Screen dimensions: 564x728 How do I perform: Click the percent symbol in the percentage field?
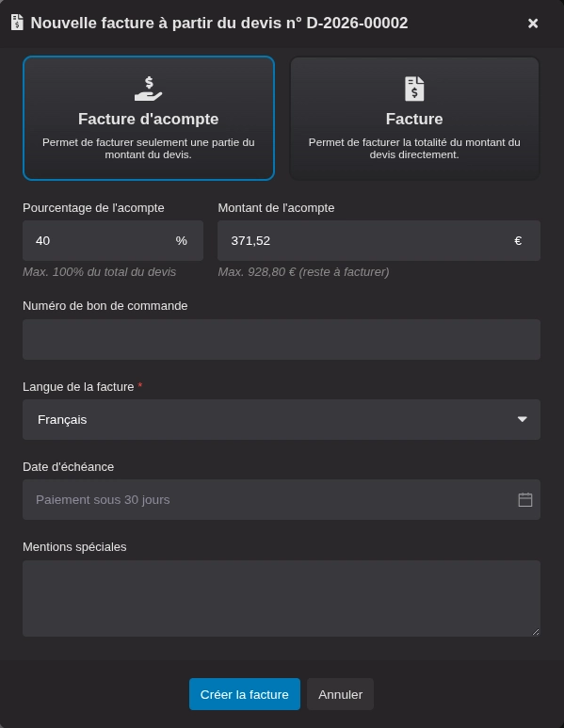pos(181,240)
